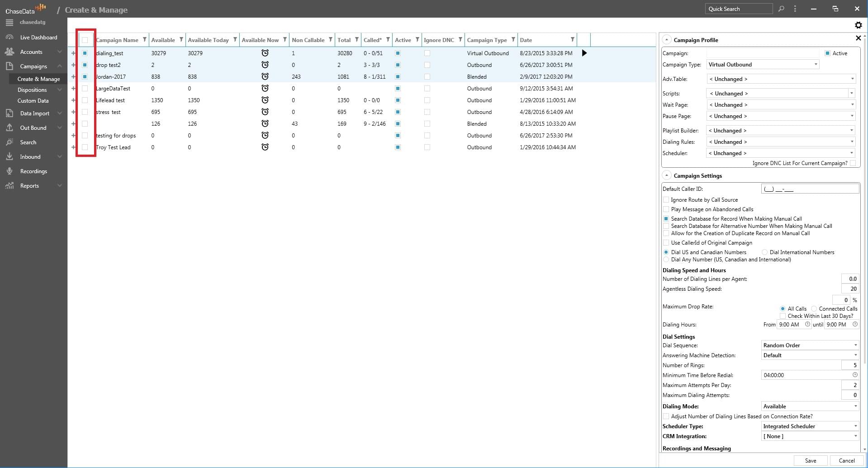Click the Save button

[x=810, y=460]
